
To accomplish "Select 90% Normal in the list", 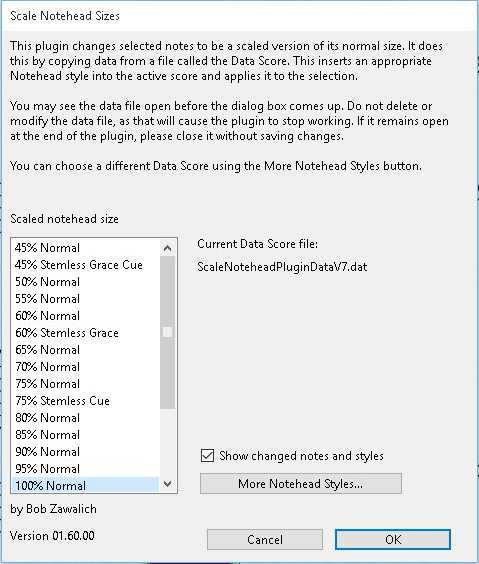I will tap(86, 451).
